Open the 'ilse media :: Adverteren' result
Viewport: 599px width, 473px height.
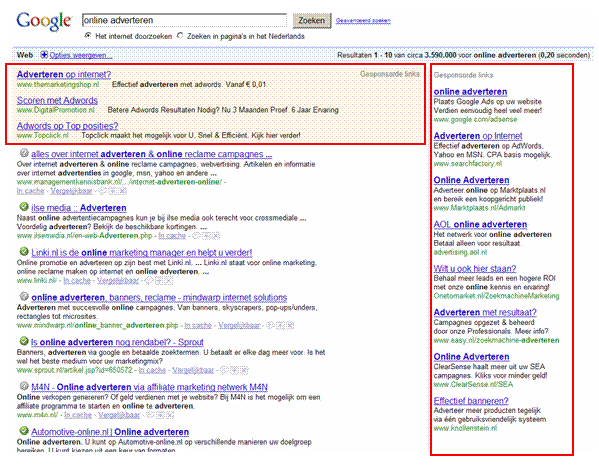click(x=79, y=208)
